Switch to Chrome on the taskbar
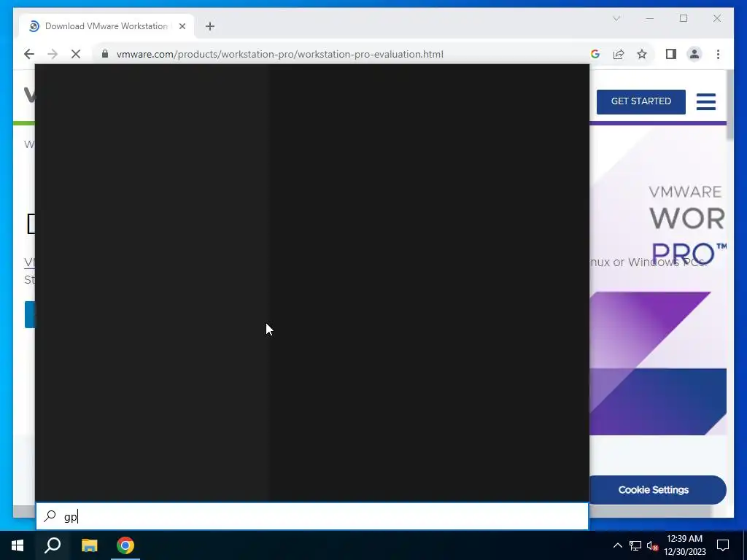This screenshot has height=560, width=747. coord(125,545)
